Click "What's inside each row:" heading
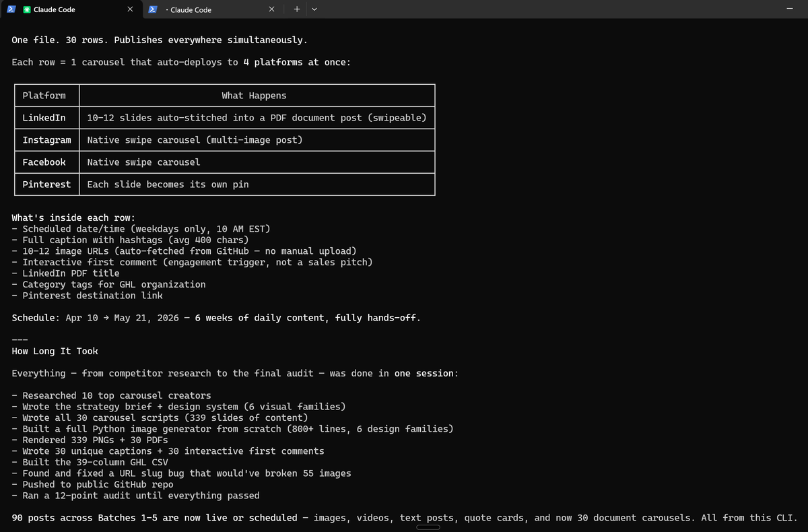The image size is (808, 532). pyautogui.click(x=73, y=218)
